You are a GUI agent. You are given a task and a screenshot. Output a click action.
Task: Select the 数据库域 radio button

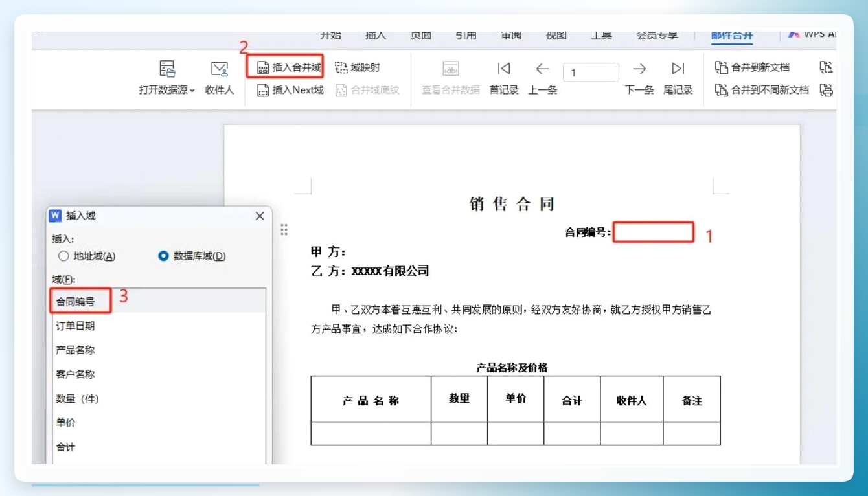tap(163, 256)
